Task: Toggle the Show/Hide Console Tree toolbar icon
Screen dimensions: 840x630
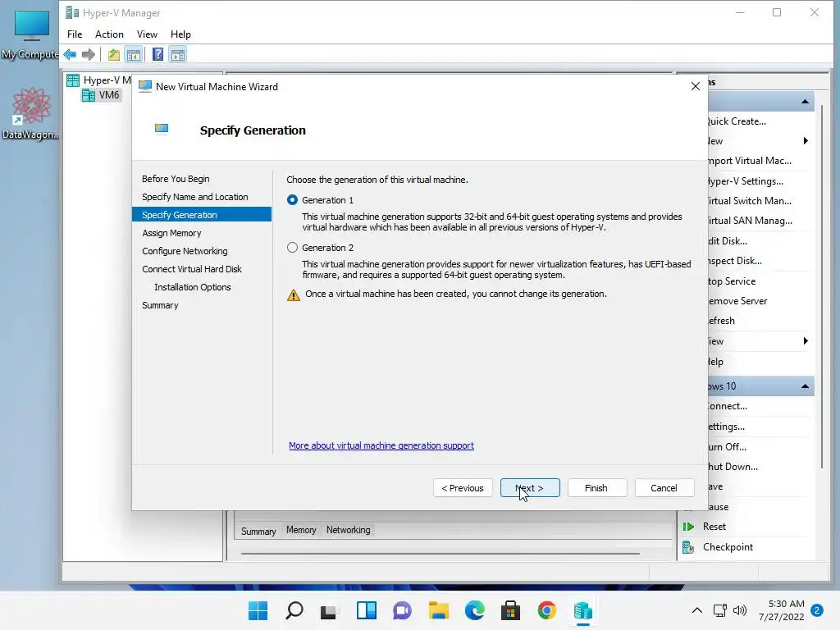Action: tap(134, 54)
